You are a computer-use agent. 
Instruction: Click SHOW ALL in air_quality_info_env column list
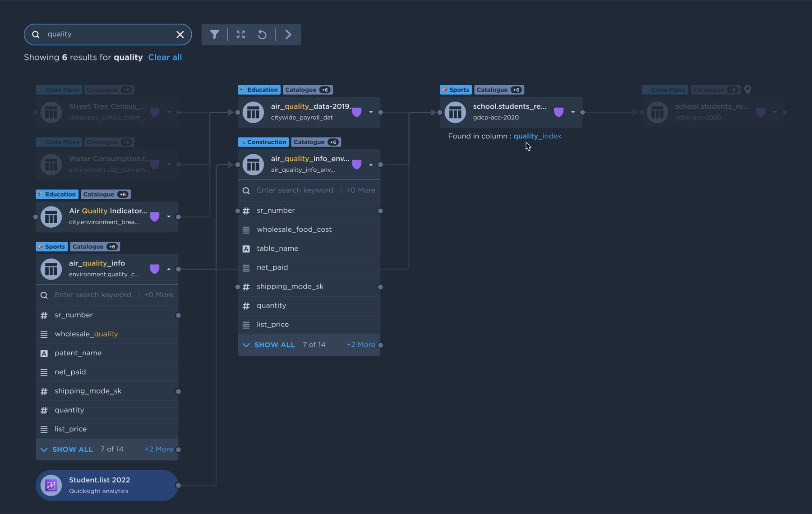274,345
